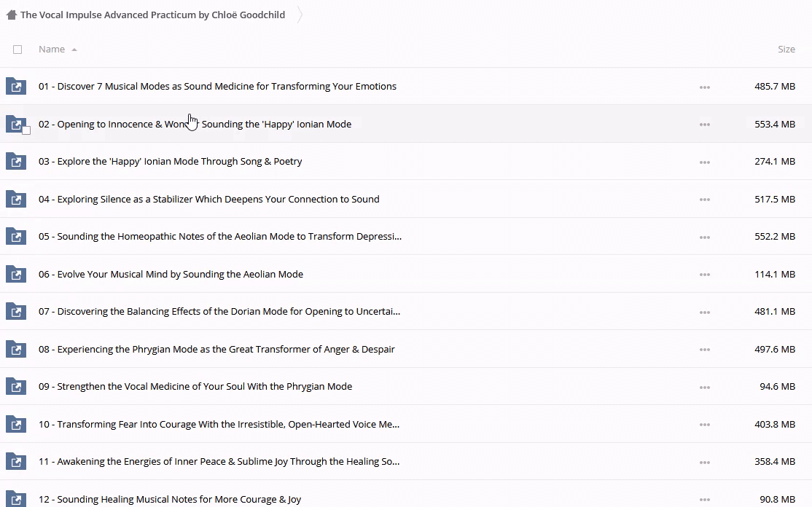Open the more options dots for folder 11
This screenshot has width=812, height=507.
tap(704, 462)
